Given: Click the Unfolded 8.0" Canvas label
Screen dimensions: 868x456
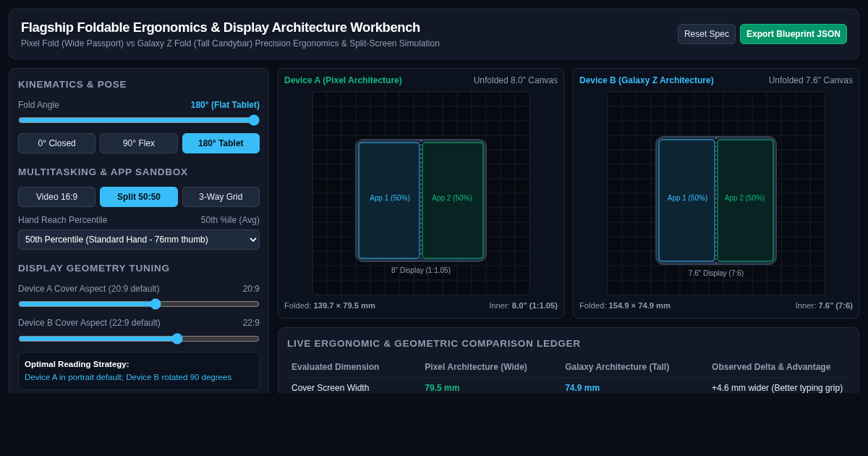Looking at the screenshot, I should (x=516, y=80).
